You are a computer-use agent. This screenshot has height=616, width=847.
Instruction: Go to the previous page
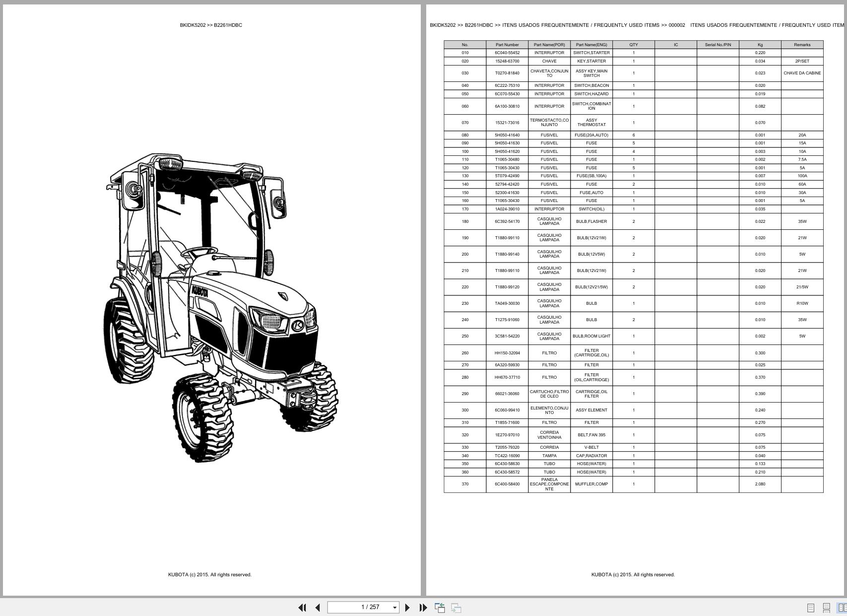click(x=318, y=608)
